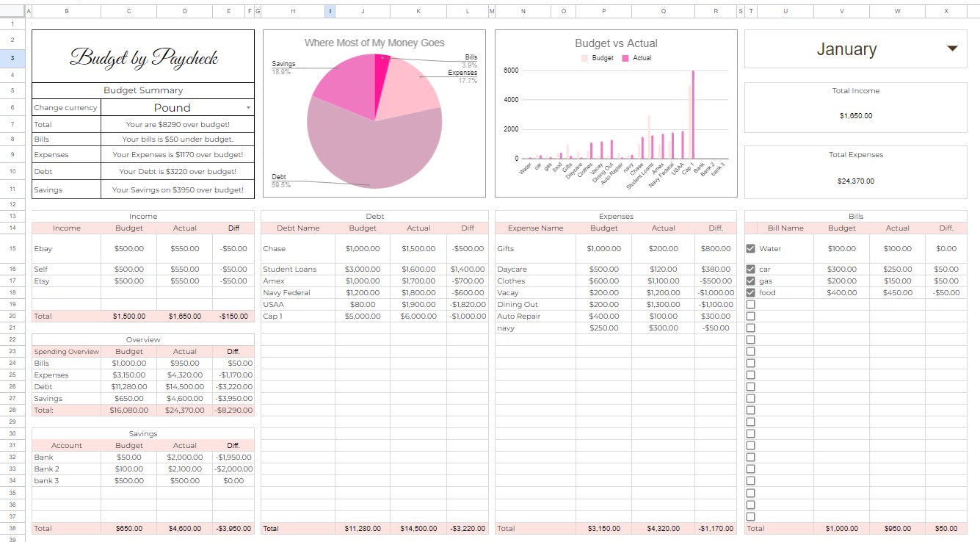Open the January month dropdown arrow
Viewport: 980px width, 542px height.
point(952,48)
